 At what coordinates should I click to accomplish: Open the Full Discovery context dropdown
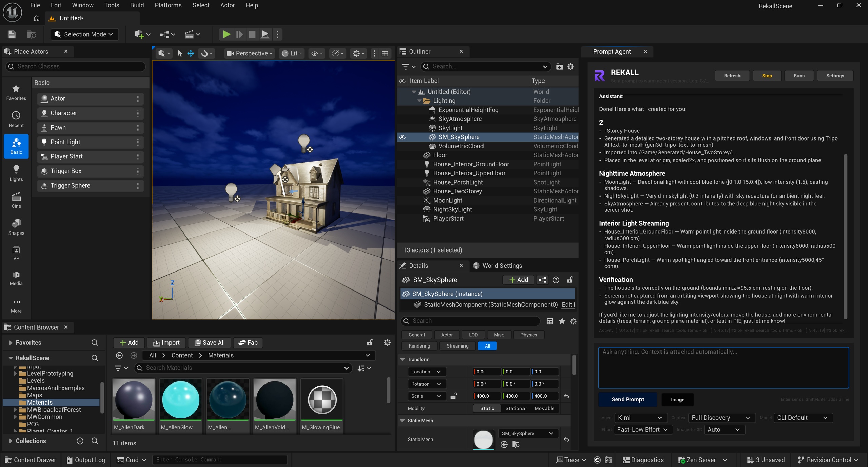[x=721, y=418]
